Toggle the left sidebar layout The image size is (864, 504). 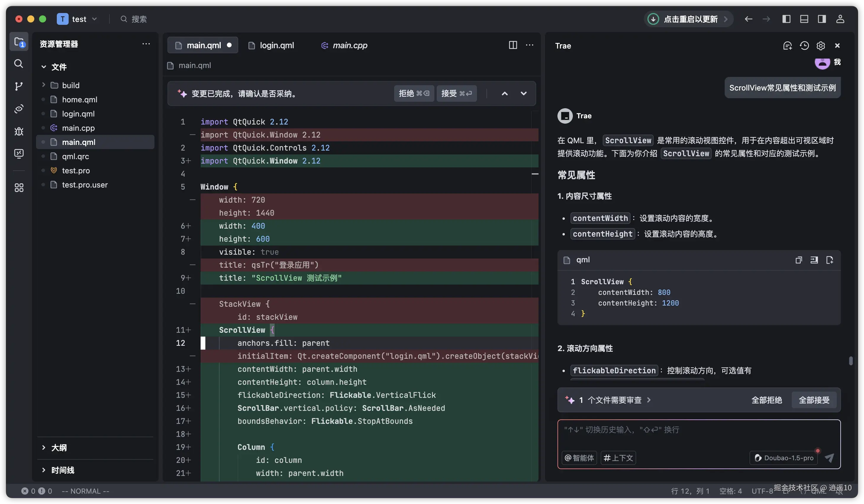[786, 19]
